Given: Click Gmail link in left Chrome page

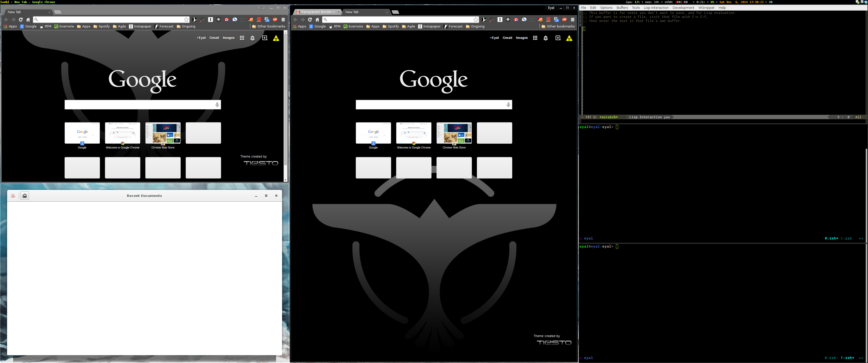Looking at the screenshot, I should (214, 38).
